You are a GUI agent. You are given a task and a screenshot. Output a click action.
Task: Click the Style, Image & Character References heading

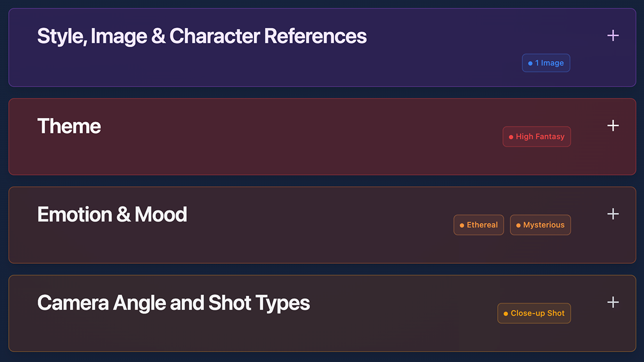(x=202, y=36)
